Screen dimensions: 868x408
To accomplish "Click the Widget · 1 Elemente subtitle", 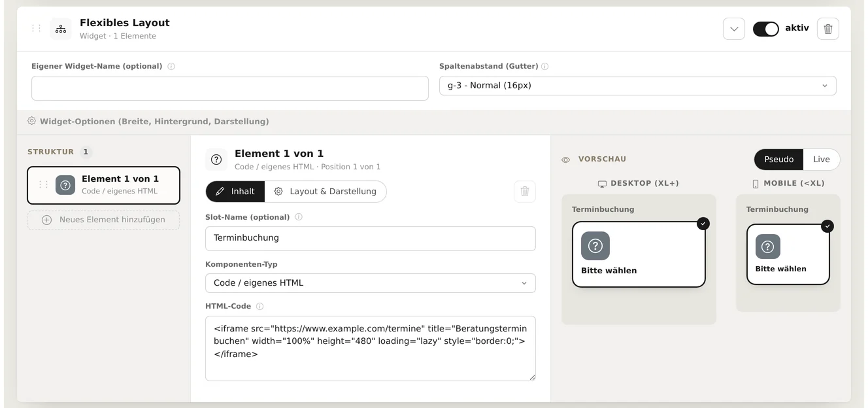I will coord(118,36).
